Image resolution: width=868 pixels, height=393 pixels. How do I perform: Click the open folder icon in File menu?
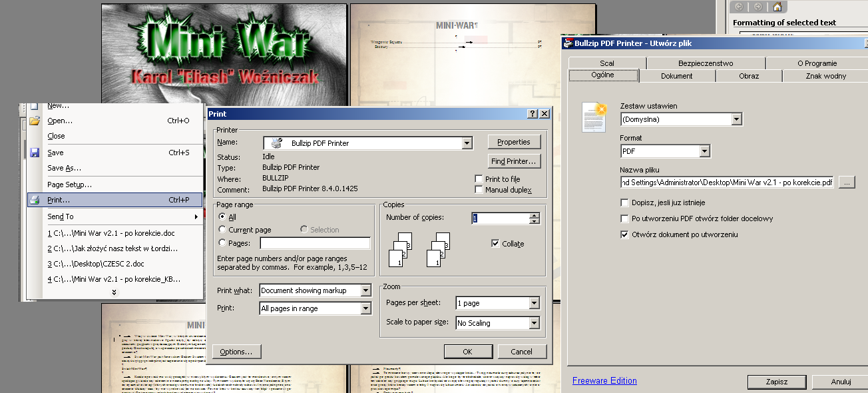pyautogui.click(x=35, y=121)
